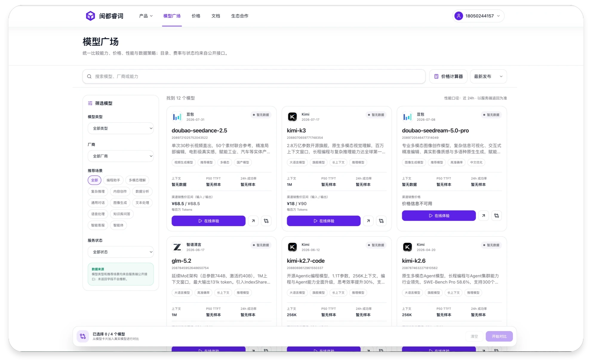
Task: Click the 高准确率 tag on glm-5.2
Action: pyautogui.click(x=203, y=293)
